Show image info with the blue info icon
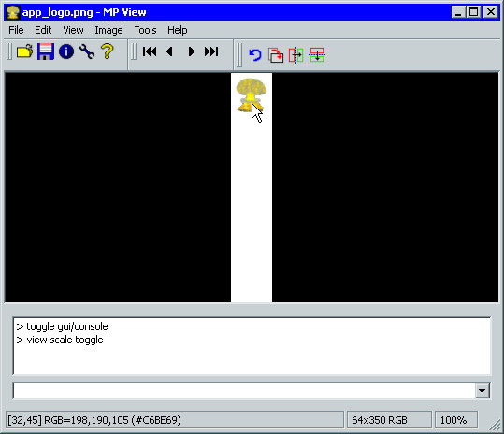Viewport: 504px width, 434px height. (x=66, y=51)
